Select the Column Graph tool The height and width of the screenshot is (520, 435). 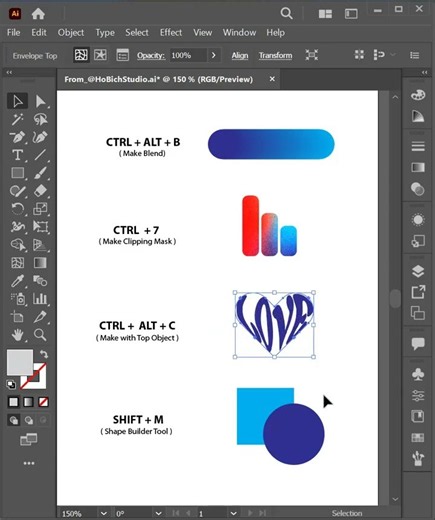[x=40, y=299]
